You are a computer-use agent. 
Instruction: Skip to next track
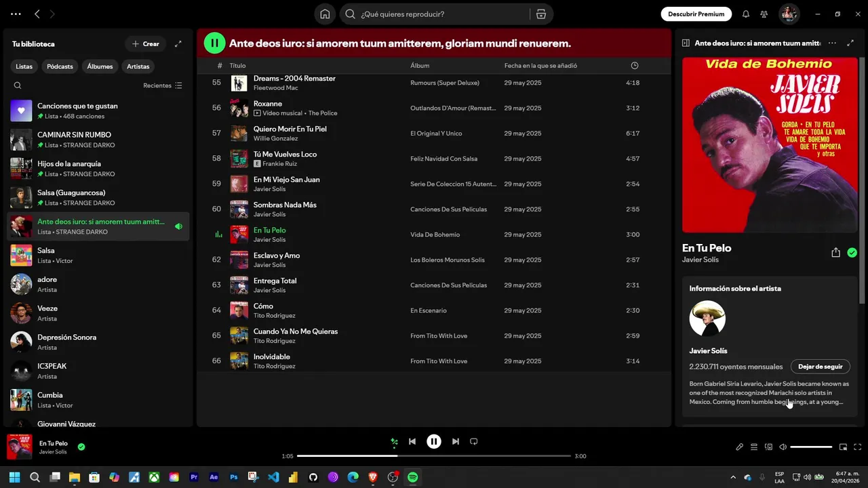tap(456, 441)
